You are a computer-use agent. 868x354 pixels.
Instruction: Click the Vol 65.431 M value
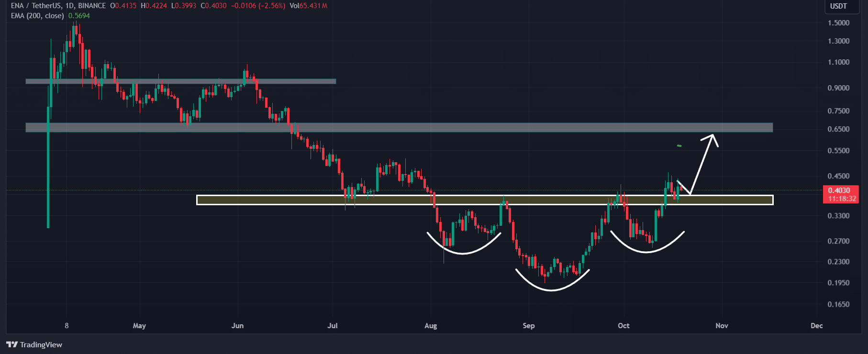click(309, 6)
